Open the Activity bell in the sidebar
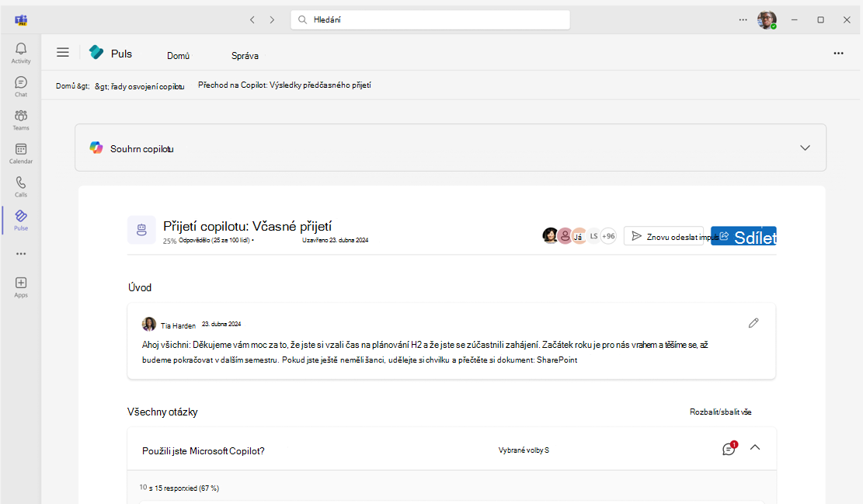863x504 pixels. click(x=20, y=50)
